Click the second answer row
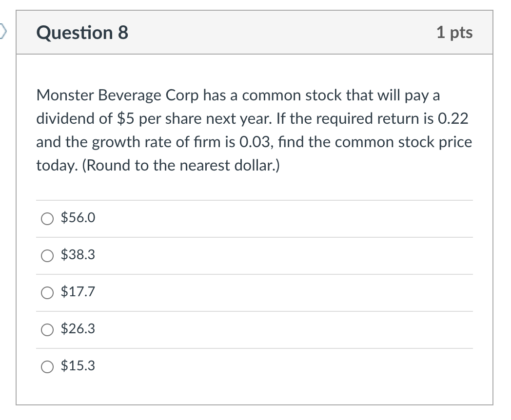 (254, 256)
